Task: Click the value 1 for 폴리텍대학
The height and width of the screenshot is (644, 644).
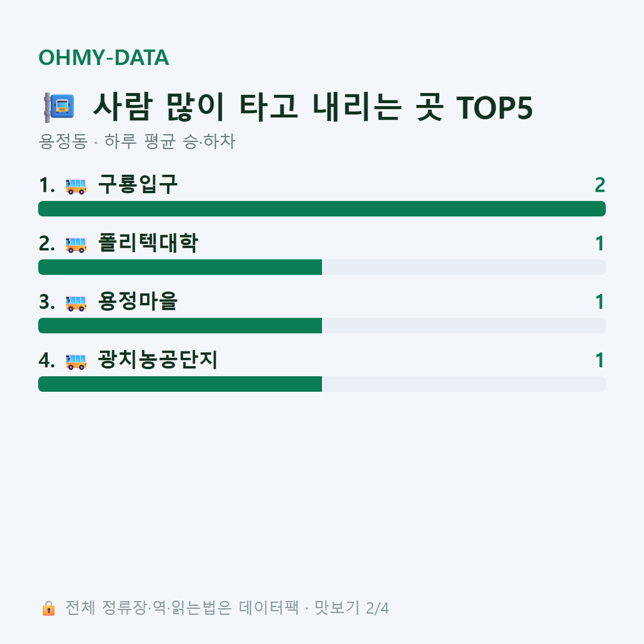Action: click(600, 243)
